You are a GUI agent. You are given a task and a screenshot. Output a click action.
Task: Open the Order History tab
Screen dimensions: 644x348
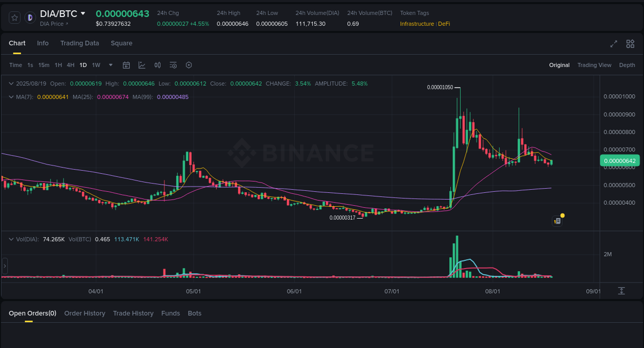(84, 313)
